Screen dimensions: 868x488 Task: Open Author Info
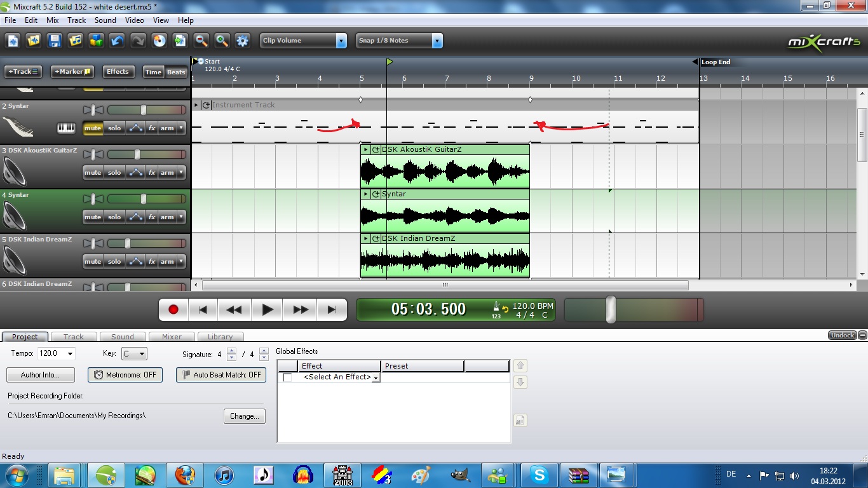point(41,375)
